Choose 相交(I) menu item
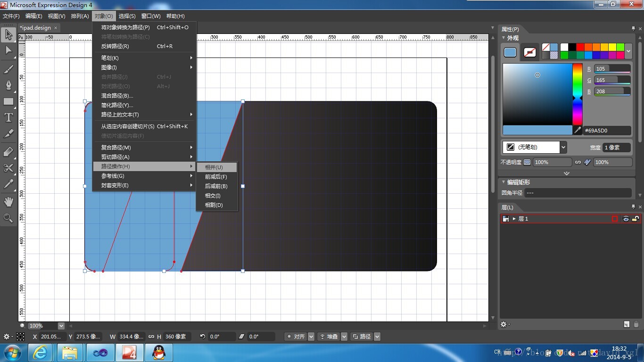Viewport: 644px width, 362px height. (x=217, y=196)
